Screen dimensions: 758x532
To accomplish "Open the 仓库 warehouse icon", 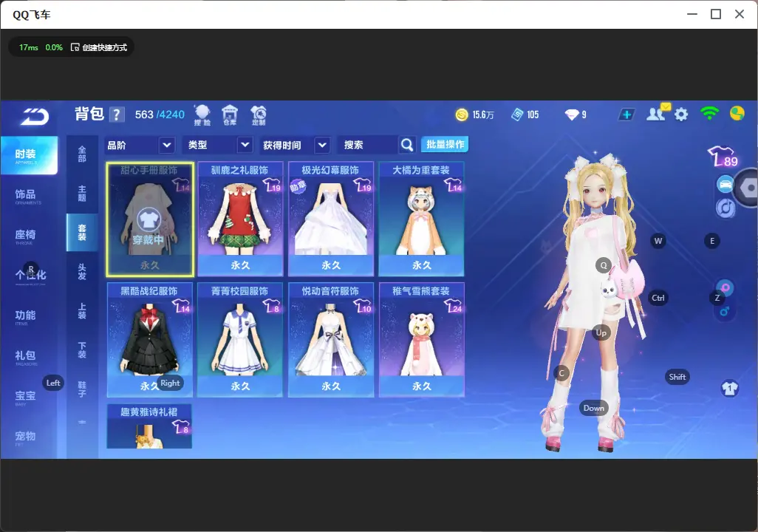I will click(x=230, y=115).
